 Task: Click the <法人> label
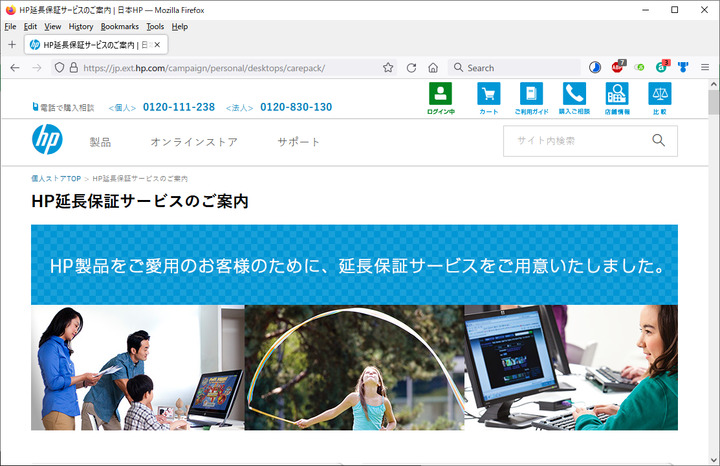tap(240, 108)
